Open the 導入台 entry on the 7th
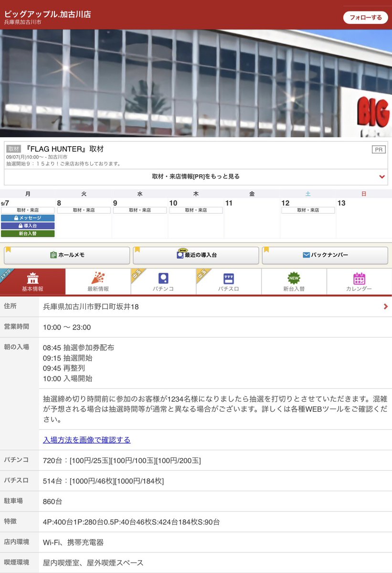392x573 pixels. pyautogui.click(x=28, y=225)
